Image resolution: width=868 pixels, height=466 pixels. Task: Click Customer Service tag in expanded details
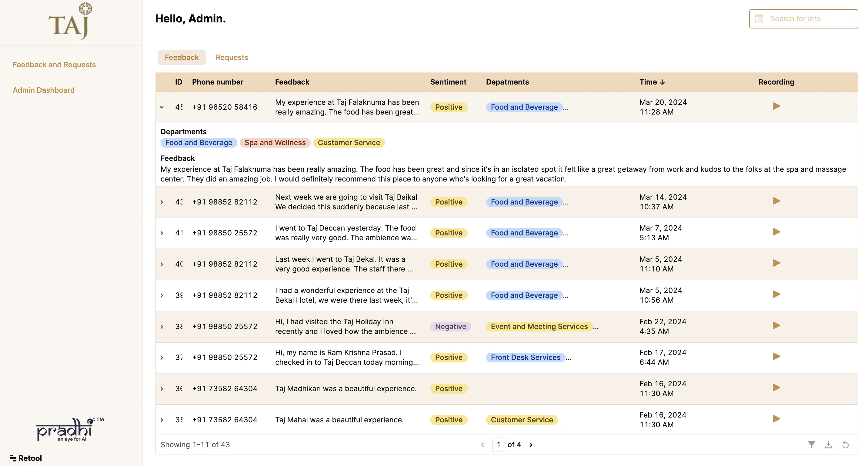pos(349,142)
